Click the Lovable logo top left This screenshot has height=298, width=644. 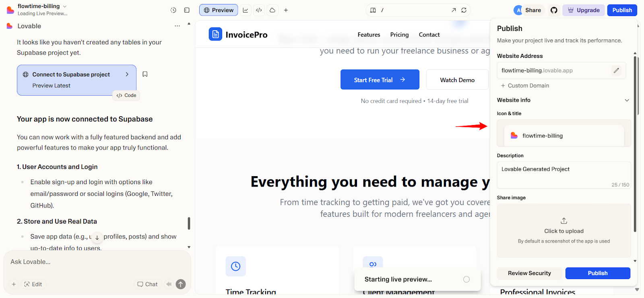click(x=10, y=10)
